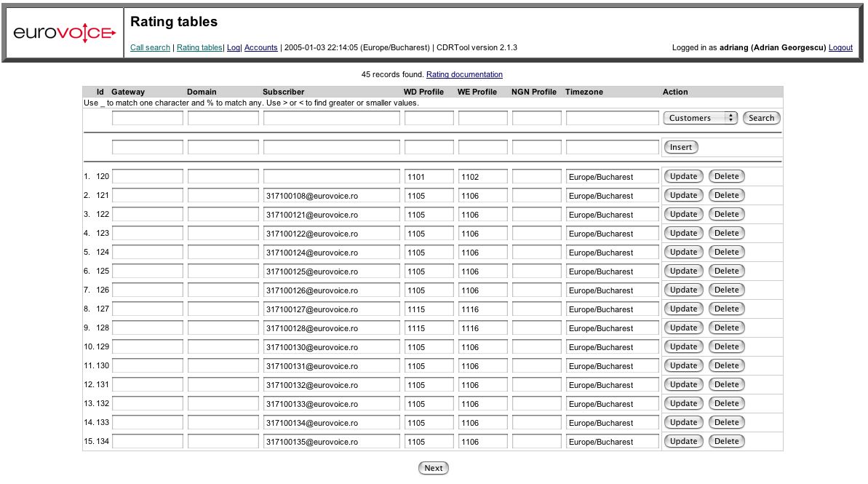Focus the NGN Profile search filter field
The height and width of the screenshot is (484, 868).
click(x=536, y=118)
